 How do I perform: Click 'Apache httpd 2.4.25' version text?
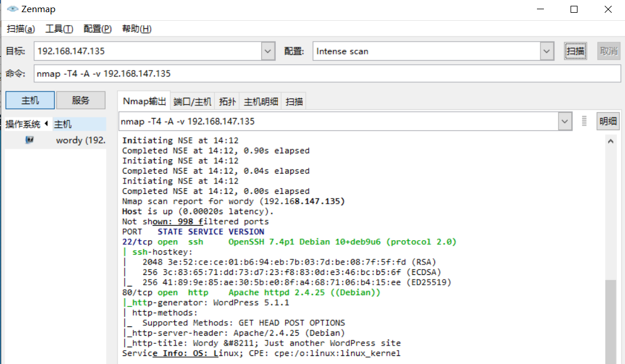277,292
